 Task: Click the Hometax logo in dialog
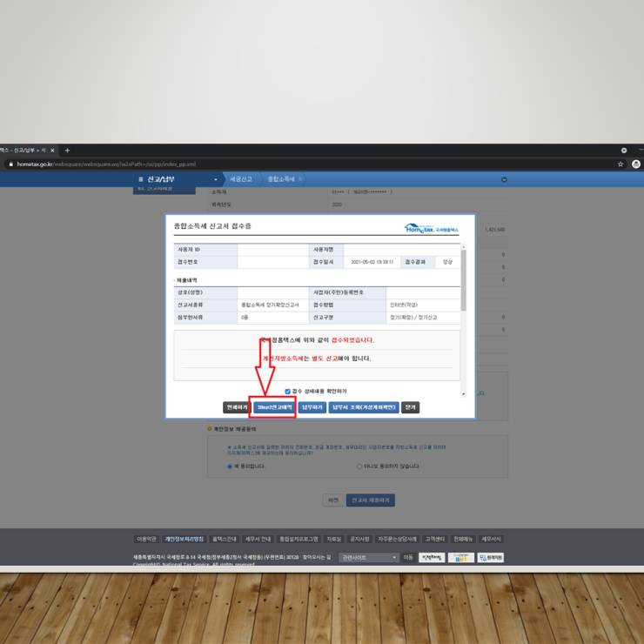tap(432, 228)
